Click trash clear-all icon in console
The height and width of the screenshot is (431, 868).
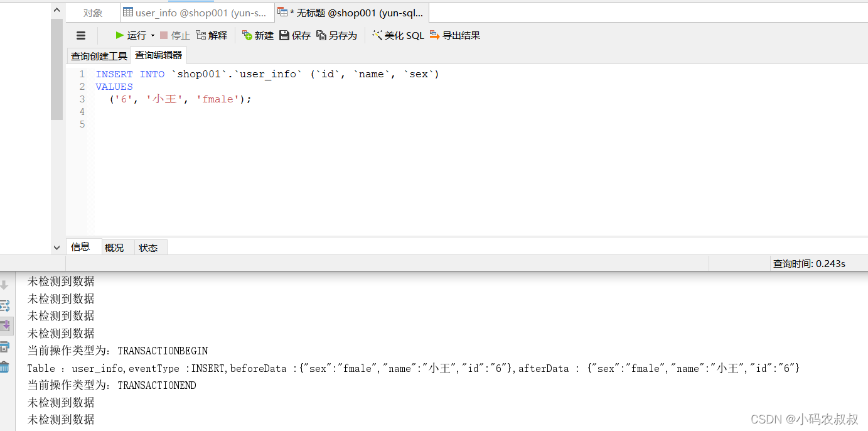(4, 367)
